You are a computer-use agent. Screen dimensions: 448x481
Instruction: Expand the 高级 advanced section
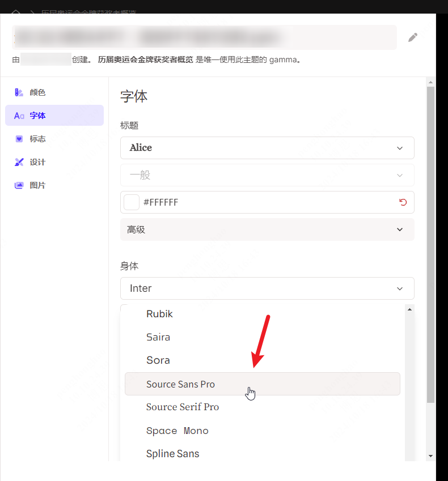tap(267, 229)
